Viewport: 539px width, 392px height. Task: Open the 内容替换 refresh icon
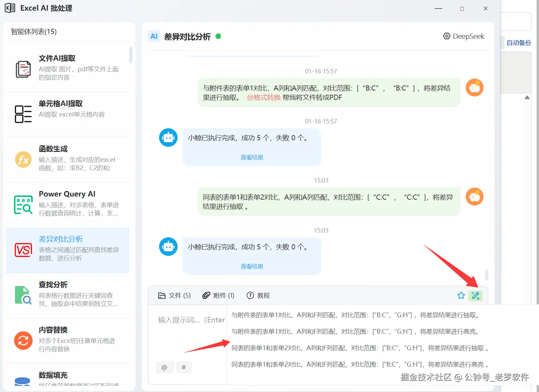point(23,341)
